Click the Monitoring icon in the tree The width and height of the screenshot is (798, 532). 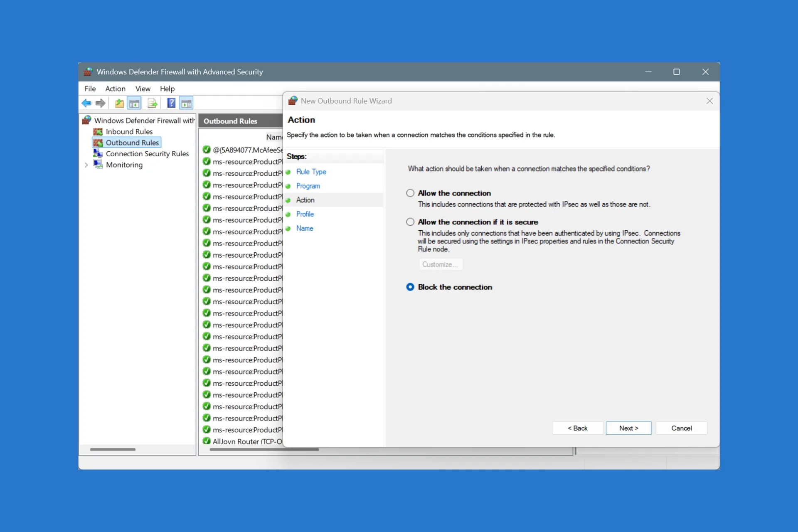click(98, 165)
